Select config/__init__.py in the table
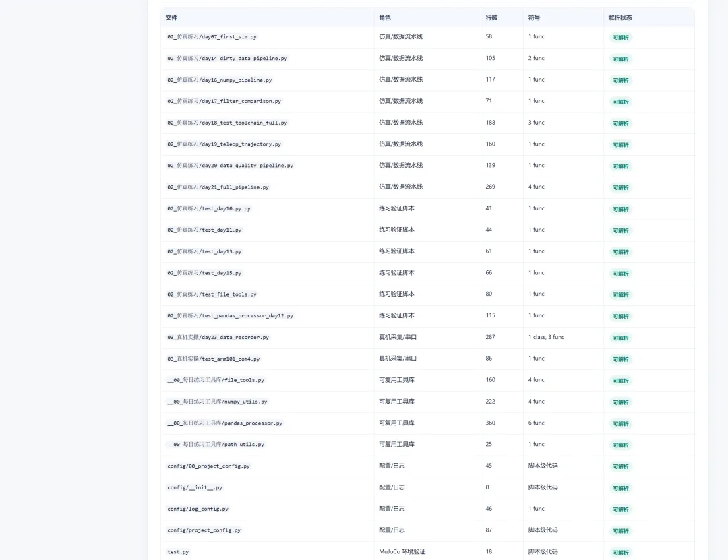Image resolution: width=728 pixels, height=560 pixels. pos(195,488)
